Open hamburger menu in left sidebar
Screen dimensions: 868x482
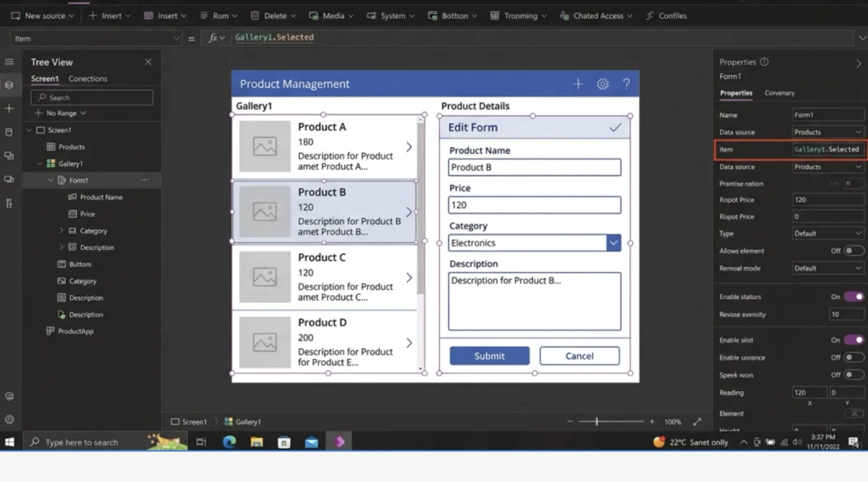[x=9, y=62]
